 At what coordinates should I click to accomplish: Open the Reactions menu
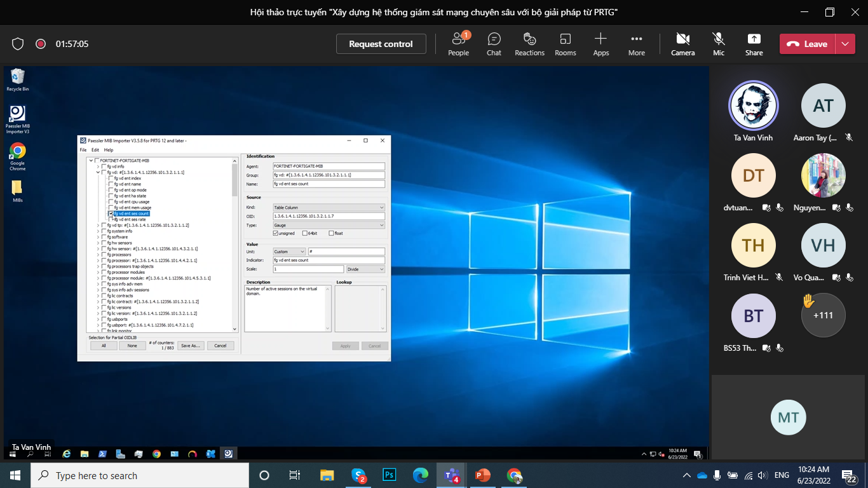click(529, 44)
